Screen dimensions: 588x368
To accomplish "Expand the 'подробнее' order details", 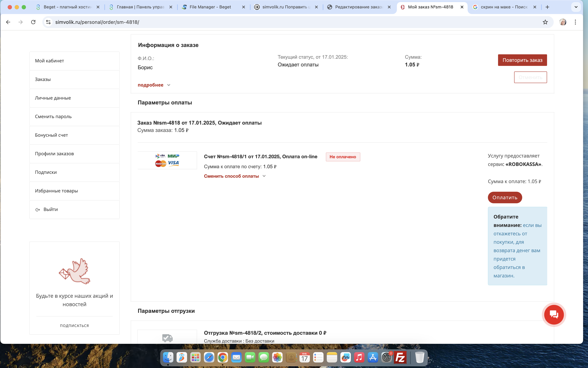I will pyautogui.click(x=150, y=85).
